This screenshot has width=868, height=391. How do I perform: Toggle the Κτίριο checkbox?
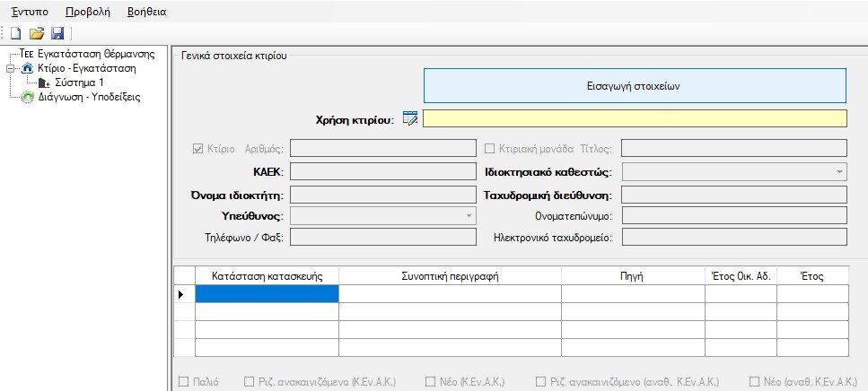click(x=198, y=149)
